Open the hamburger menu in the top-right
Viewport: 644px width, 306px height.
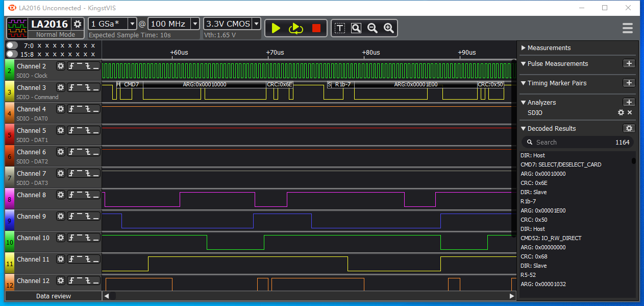[627, 28]
